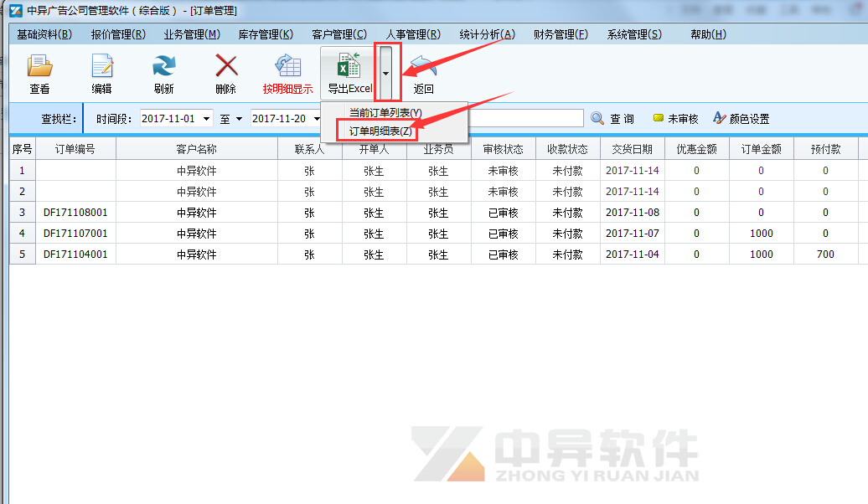This screenshot has width=868, height=504.
Task: Select 当前订单列表(Y) menu entry
Action: click(x=385, y=112)
